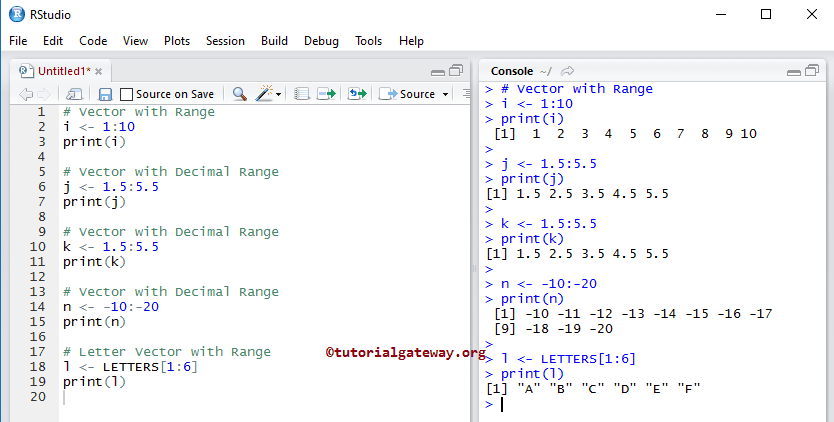The width and height of the screenshot is (834, 422).
Task: Click line number 1 in gutter
Action: coord(41,112)
